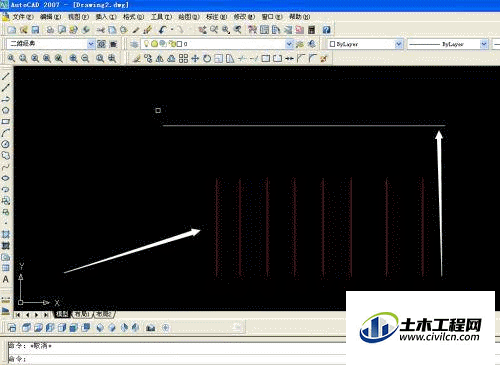Open the 视图 (View) menu

tap(79, 17)
